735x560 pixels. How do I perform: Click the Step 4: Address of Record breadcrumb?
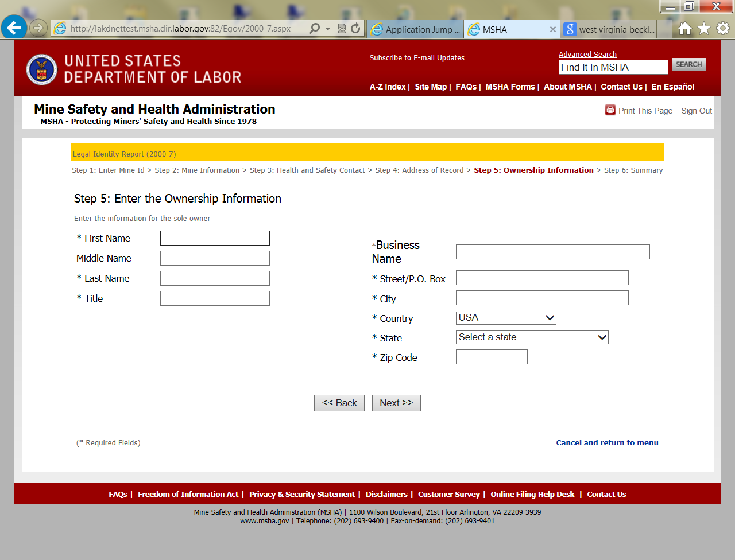419,170
